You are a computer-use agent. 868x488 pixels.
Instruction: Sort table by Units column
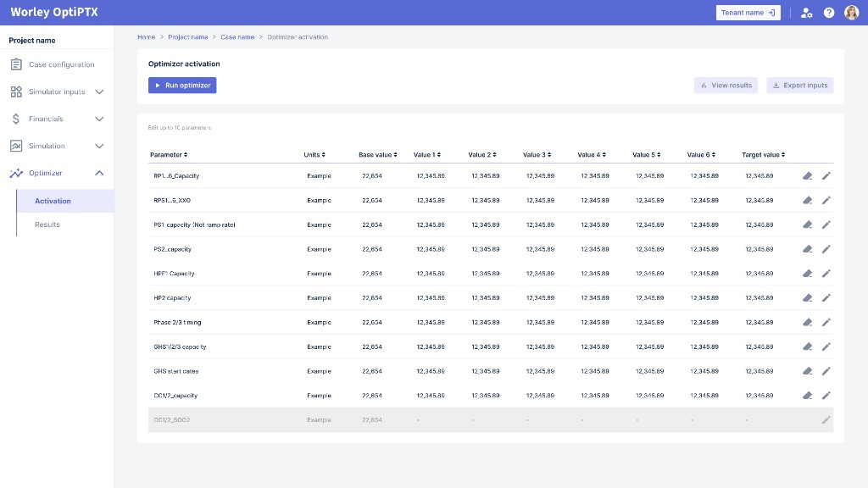(x=314, y=155)
